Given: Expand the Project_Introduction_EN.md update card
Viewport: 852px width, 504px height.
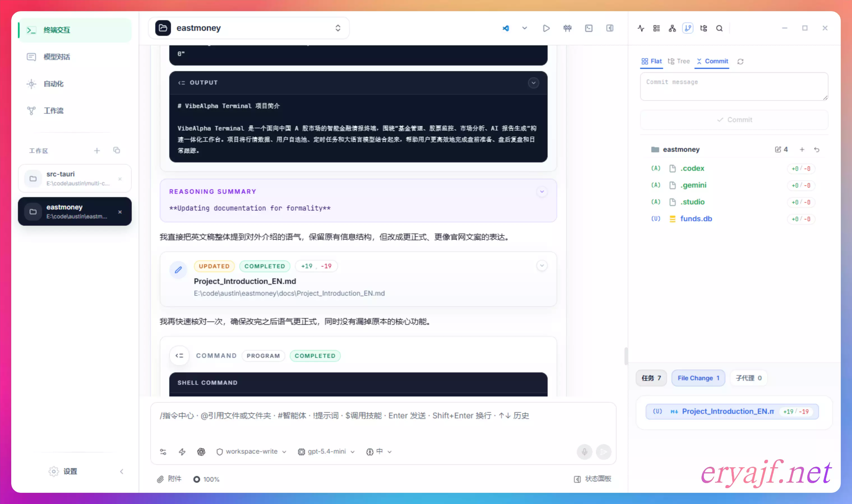Looking at the screenshot, I should pyautogui.click(x=542, y=266).
